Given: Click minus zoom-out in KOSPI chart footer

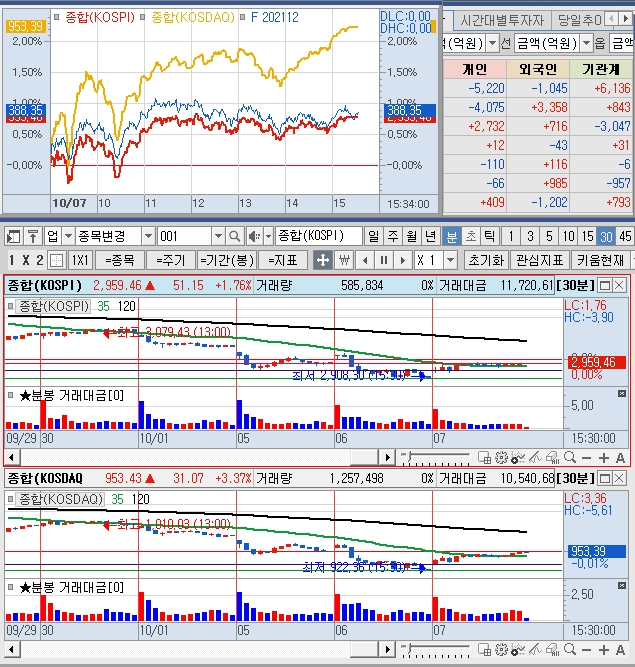Looking at the screenshot, I should pyautogui.click(x=587, y=458).
